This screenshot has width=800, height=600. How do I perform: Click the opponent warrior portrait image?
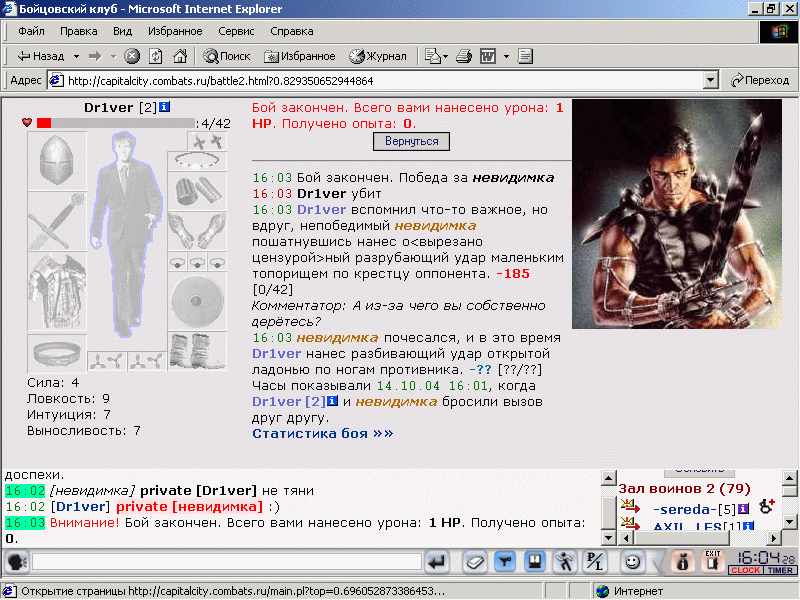(x=677, y=214)
